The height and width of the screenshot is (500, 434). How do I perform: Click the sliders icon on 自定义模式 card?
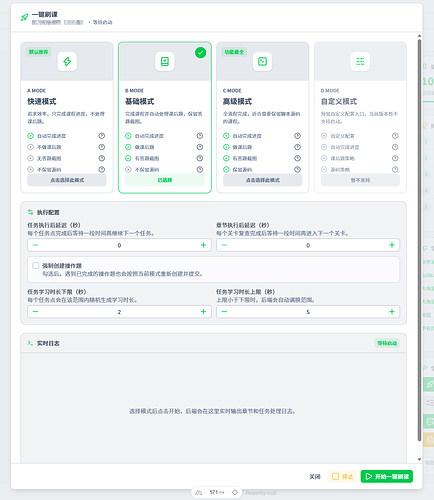pos(360,61)
